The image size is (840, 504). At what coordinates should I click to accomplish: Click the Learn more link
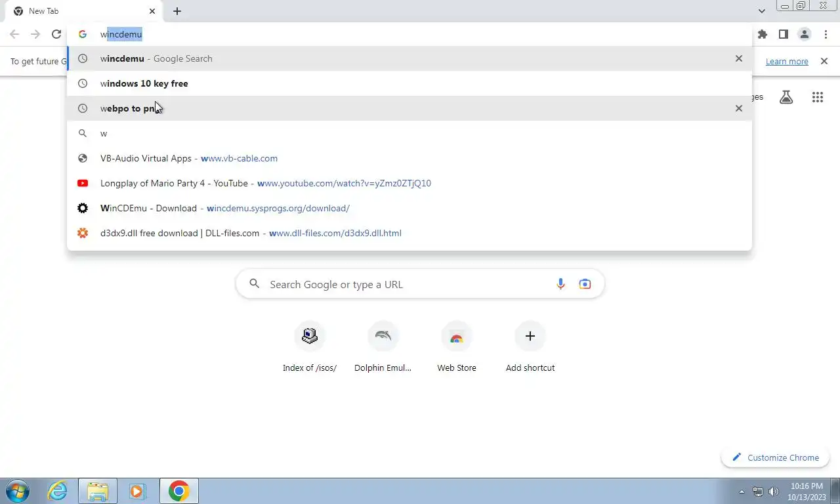click(x=787, y=61)
